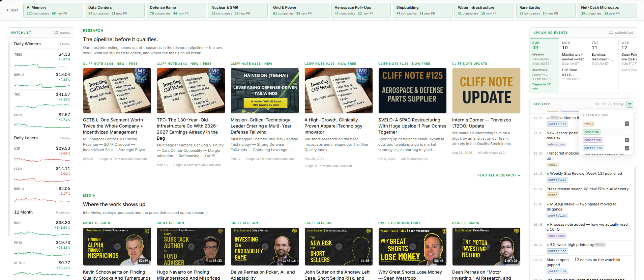Open the Defense Ramp hot theme

pos(176,10)
